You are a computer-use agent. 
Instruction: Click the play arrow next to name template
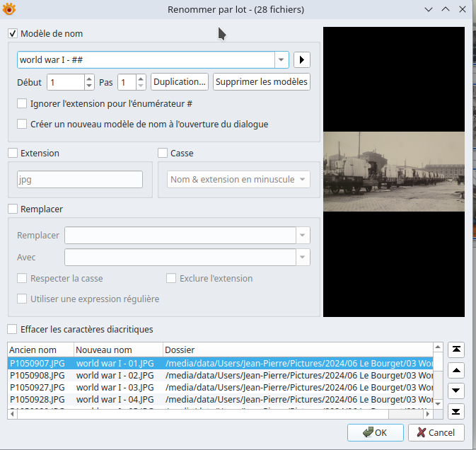pos(303,59)
